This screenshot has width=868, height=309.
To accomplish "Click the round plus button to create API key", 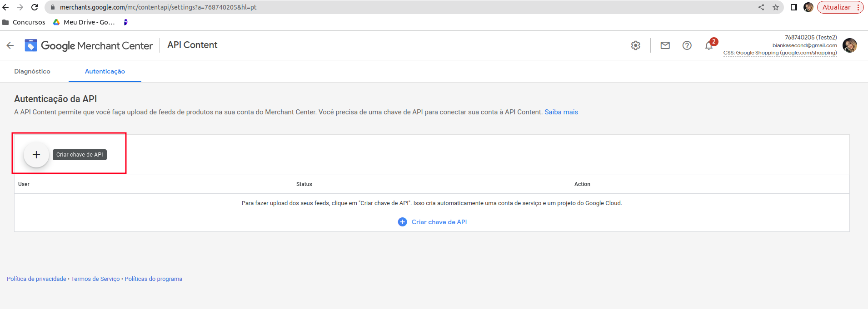I will coord(36,155).
